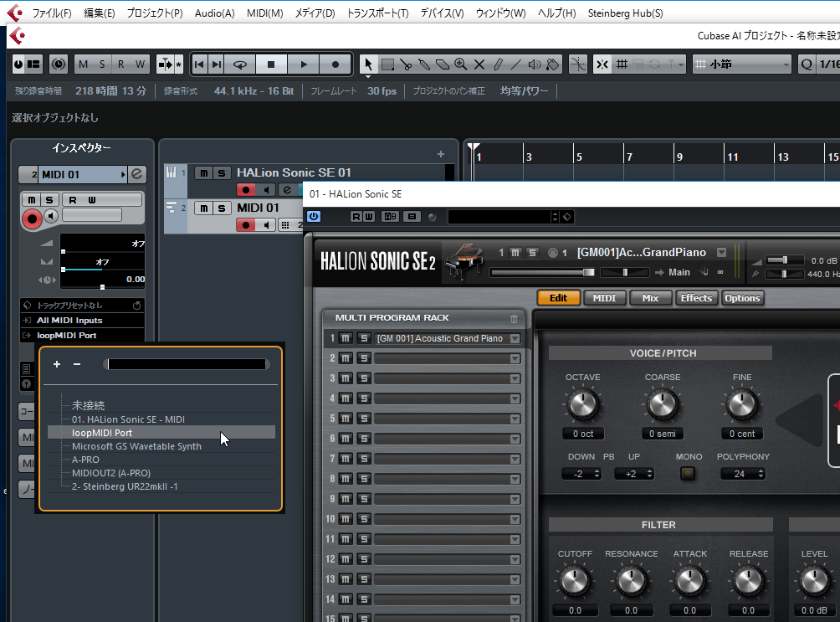This screenshot has height=622, width=840.
Task: Toggle the HALion plugin power button
Action: click(314, 217)
